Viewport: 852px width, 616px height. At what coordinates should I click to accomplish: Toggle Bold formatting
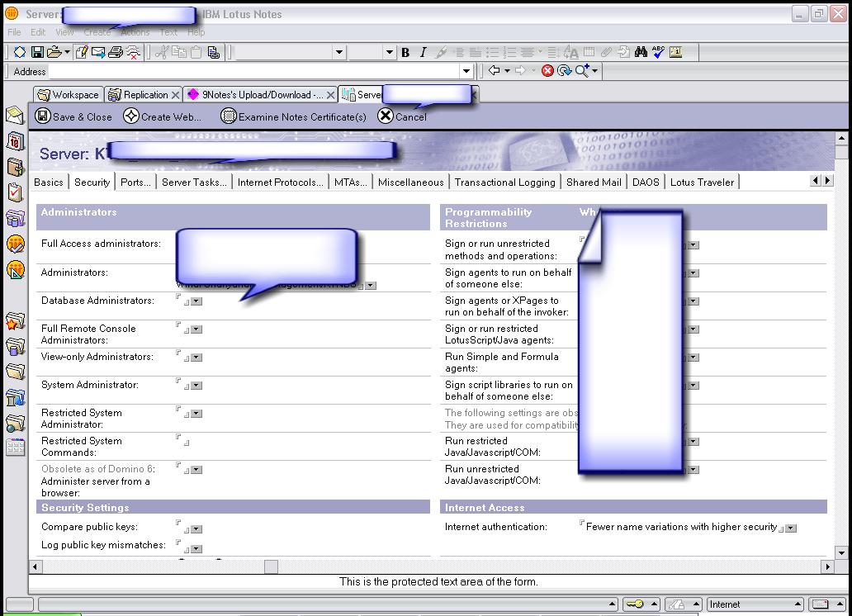click(x=405, y=52)
